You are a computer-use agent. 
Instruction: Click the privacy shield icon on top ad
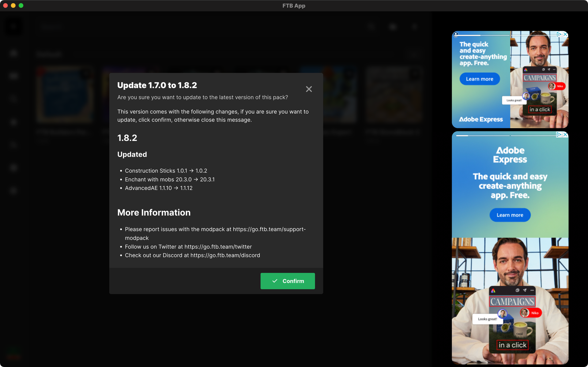tap(456, 35)
